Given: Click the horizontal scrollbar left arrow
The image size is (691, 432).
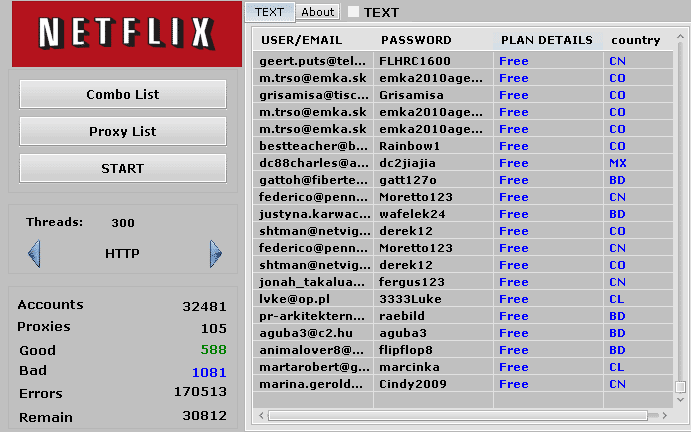Looking at the screenshot, I should [261, 415].
